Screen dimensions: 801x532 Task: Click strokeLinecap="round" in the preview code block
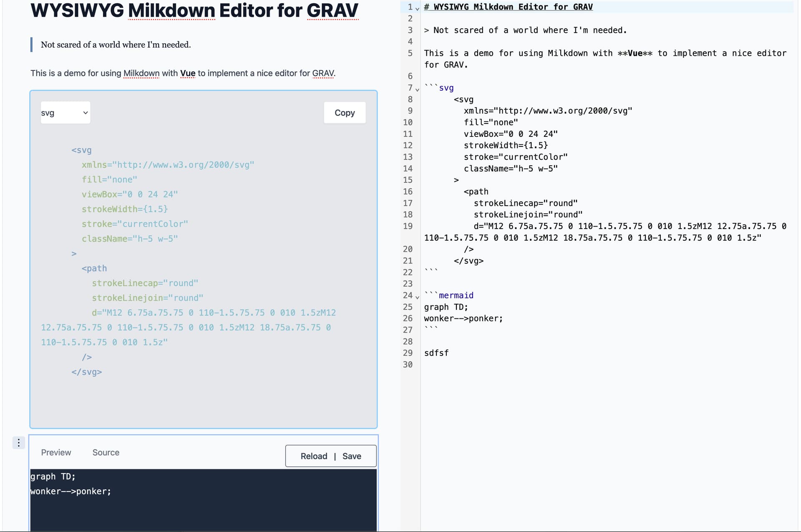coord(145,283)
